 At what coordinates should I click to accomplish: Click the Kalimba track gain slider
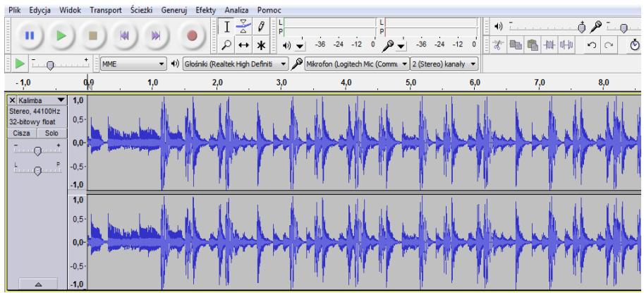(x=37, y=150)
